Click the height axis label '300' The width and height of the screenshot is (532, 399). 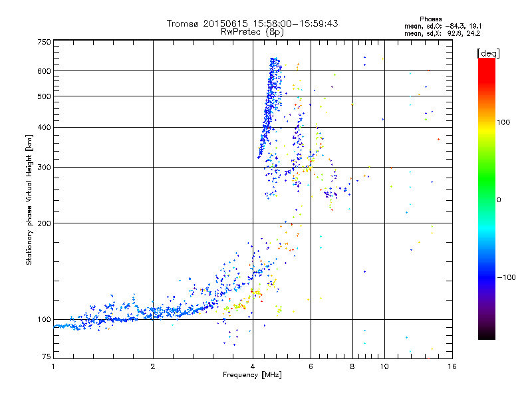point(44,168)
